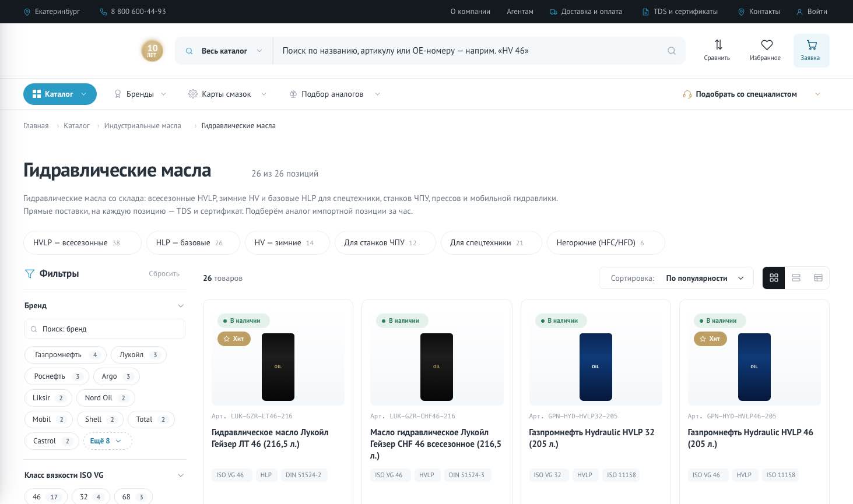The height and width of the screenshot is (504, 853).
Task: Toggle ISO VG 32 viscosity filter
Action: coord(90,497)
